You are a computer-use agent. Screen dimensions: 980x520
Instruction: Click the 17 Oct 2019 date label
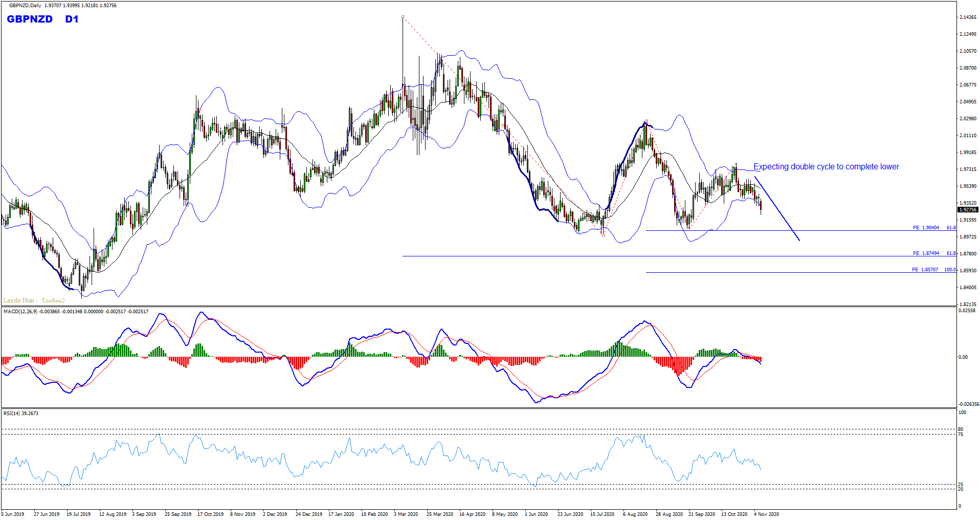210,514
